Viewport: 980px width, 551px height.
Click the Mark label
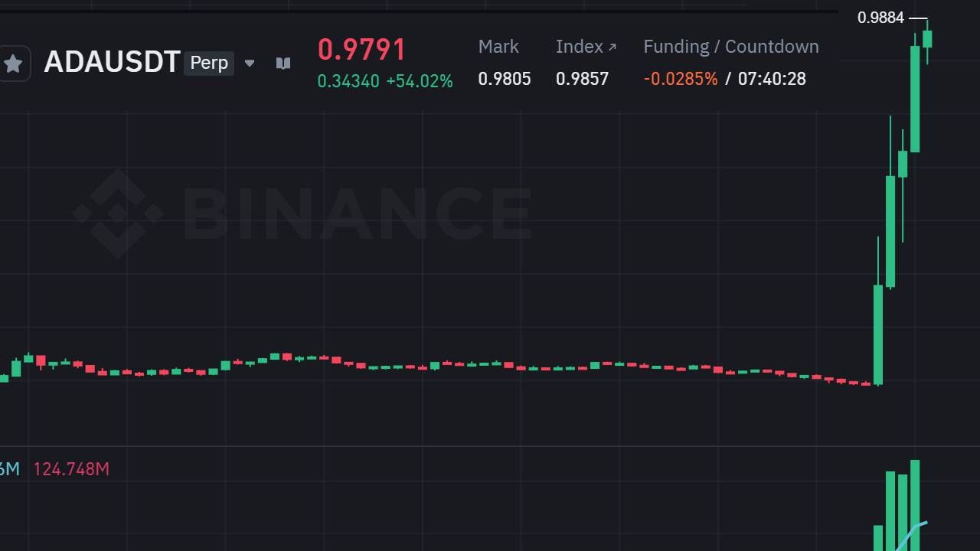click(498, 47)
